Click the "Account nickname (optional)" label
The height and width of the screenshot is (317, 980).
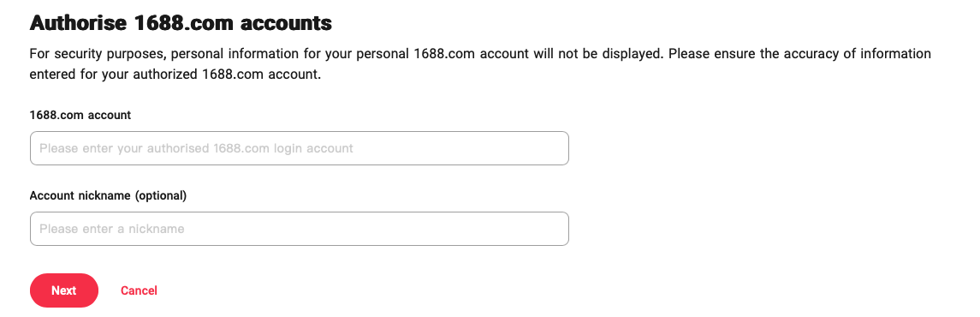tap(108, 195)
